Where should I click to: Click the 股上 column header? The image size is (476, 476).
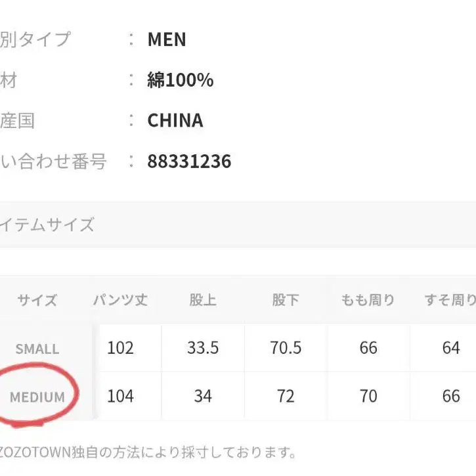tap(203, 300)
